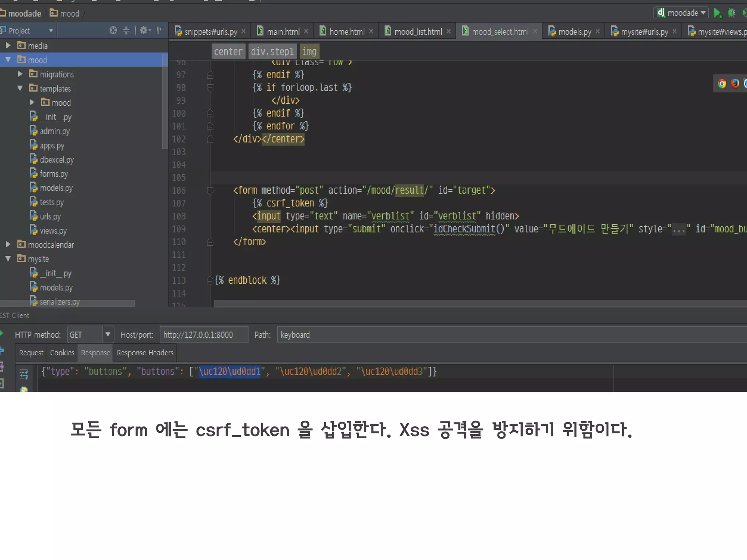The height and width of the screenshot is (560, 747).
Task: Run the moodade configuration
Action: click(x=717, y=13)
